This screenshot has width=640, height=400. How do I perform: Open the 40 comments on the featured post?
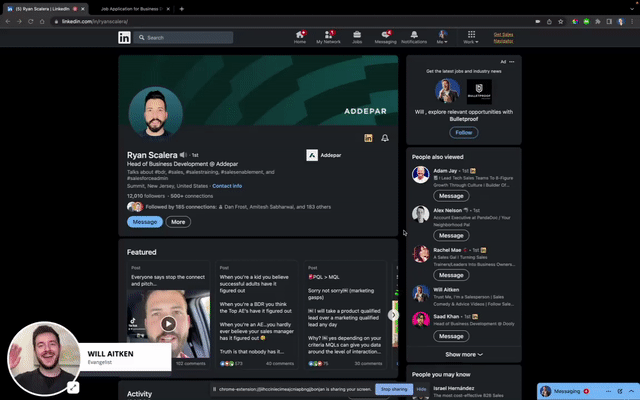[x=280, y=363]
